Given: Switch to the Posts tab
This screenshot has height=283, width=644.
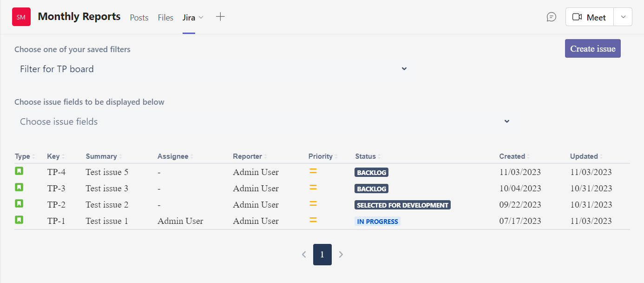Looking at the screenshot, I should click(139, 18).
